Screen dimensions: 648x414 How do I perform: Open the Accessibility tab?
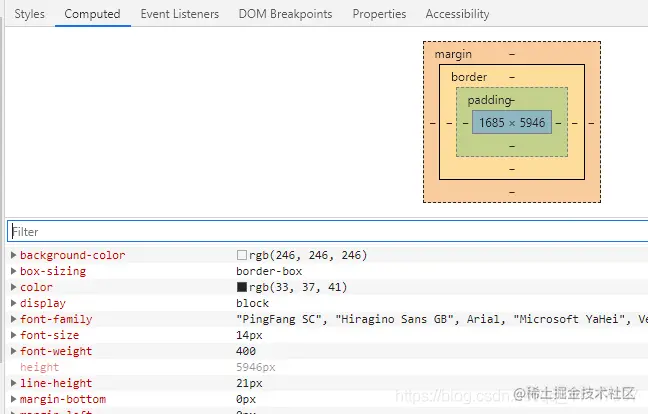[x=457, y=14]
